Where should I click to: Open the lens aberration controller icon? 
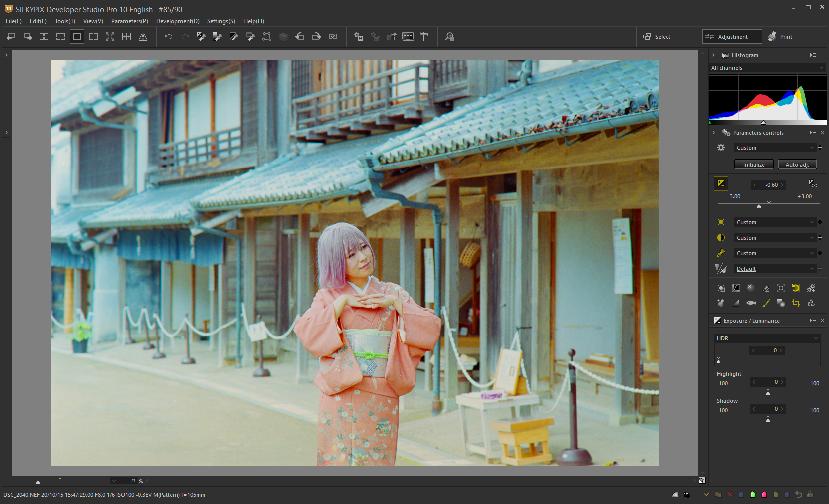tap(781, 288)
